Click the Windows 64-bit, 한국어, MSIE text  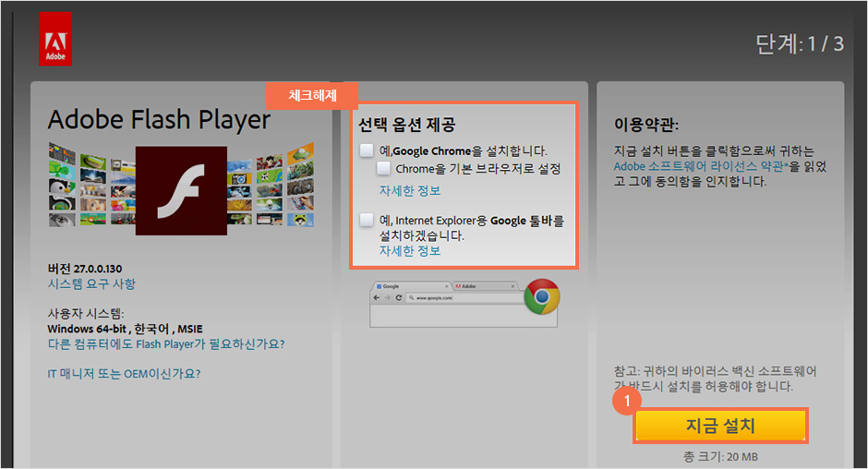point(125,329)
